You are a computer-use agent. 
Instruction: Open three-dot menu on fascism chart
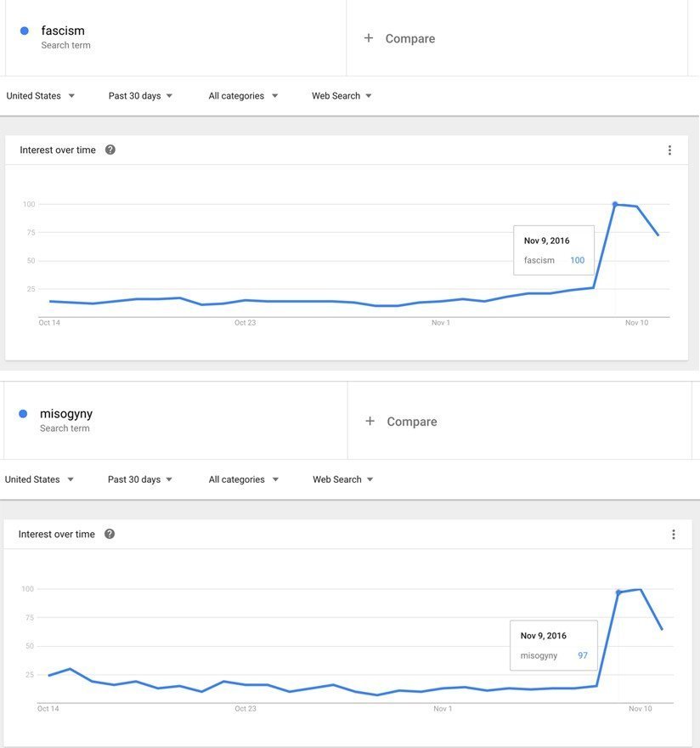tap(669, 150)
